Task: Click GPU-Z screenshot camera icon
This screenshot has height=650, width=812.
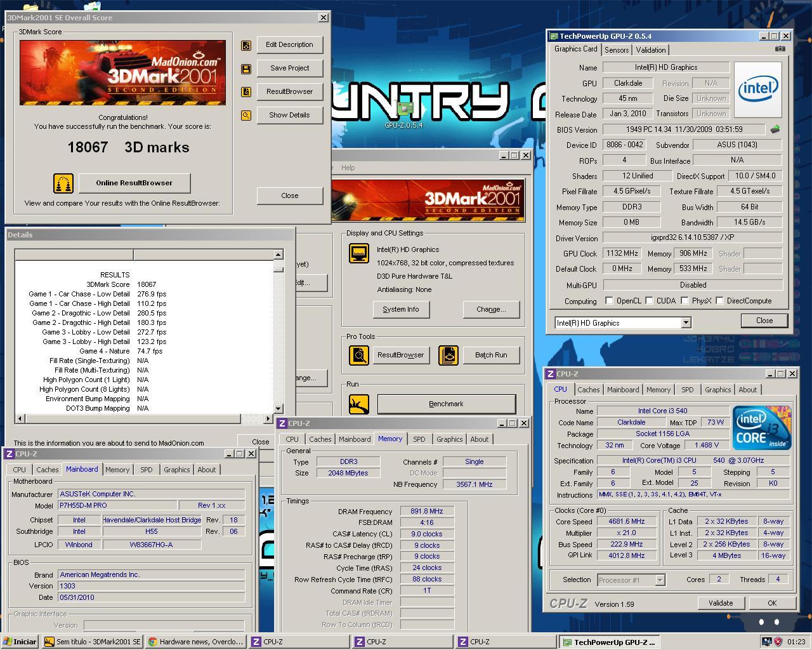Action: click(x=780, y=49)
